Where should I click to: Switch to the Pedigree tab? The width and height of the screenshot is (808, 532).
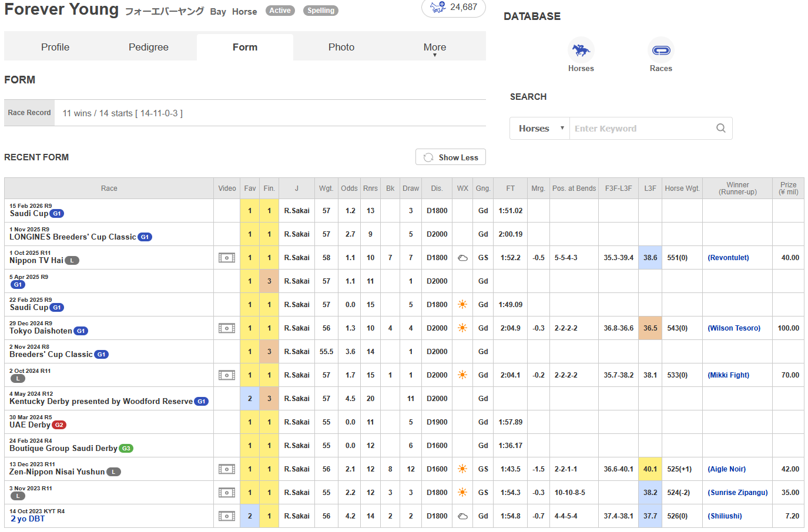pos(149,48)
